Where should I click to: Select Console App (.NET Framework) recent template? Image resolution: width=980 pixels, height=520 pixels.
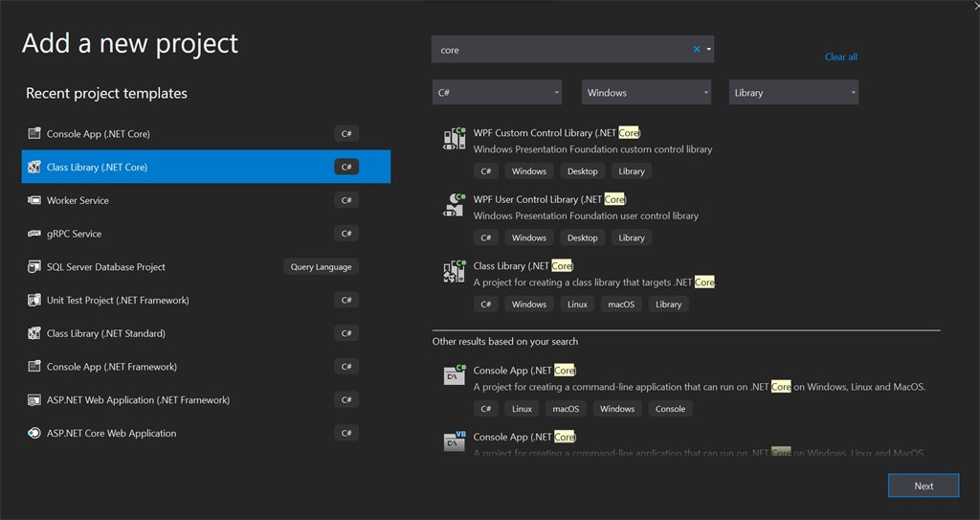coord(207,366)
